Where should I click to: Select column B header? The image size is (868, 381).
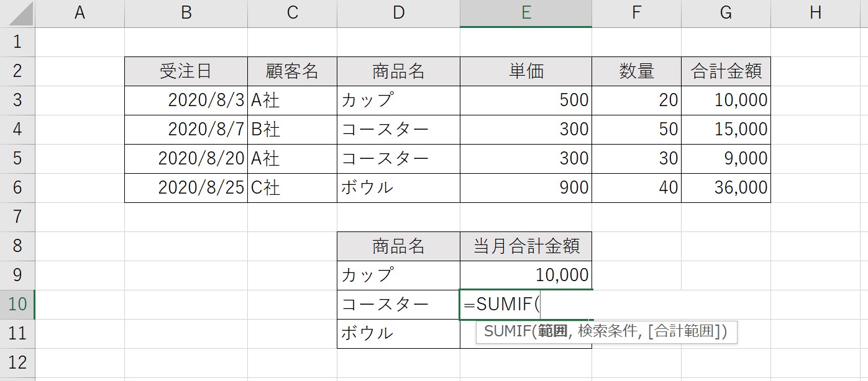click(186, 14)
